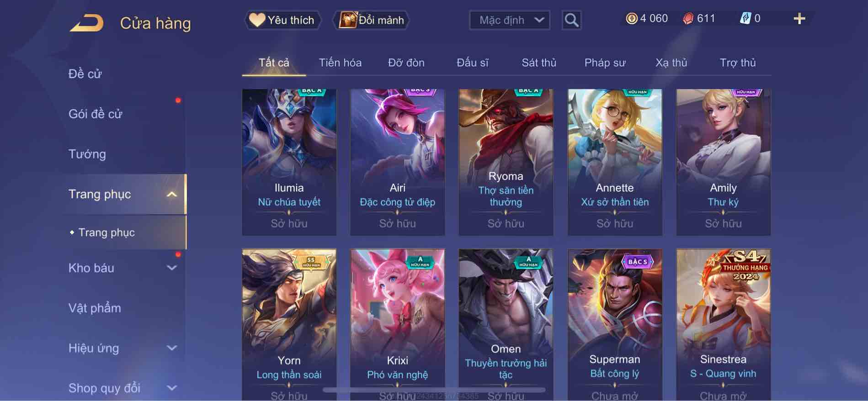Tap the red ruby gem icon

pyautogui.click(x=688, y=18)
